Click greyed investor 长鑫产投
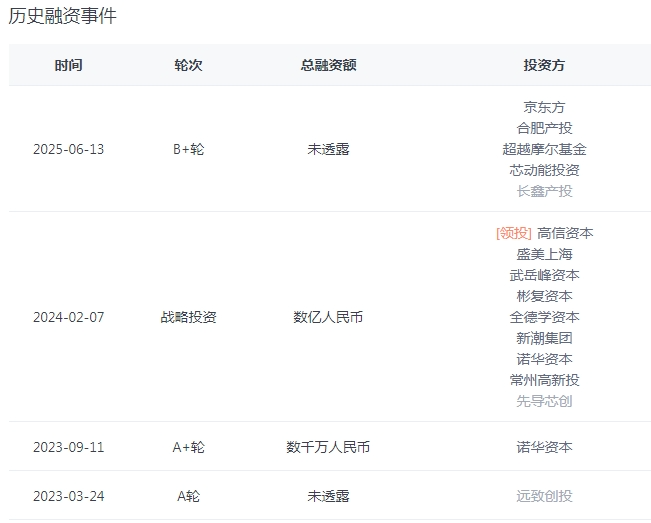The height and width of the screenshot is (523, 651). [544, 191]
